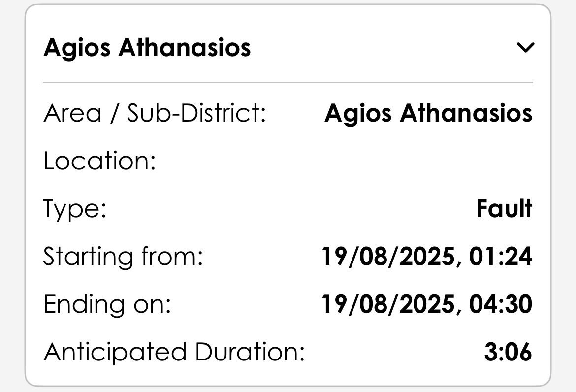Screen dimensions: 576x392
Task: Click the 'Location:' label
Action: [x=99, y=161]
